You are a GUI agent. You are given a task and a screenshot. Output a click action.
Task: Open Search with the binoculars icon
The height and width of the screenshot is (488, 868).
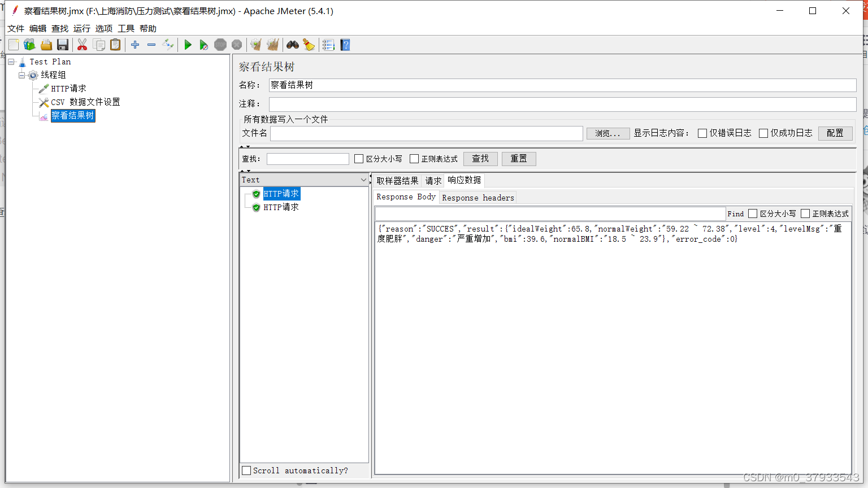293,45
